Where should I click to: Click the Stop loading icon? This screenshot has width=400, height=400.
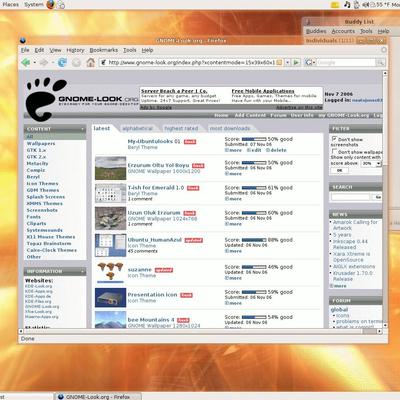[76, 62]
